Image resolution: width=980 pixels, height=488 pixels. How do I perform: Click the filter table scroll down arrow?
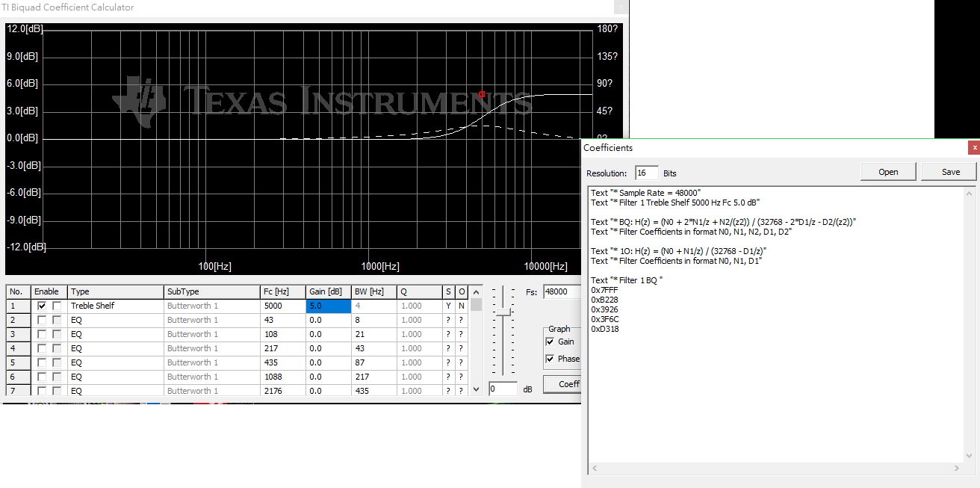[477, 389]
